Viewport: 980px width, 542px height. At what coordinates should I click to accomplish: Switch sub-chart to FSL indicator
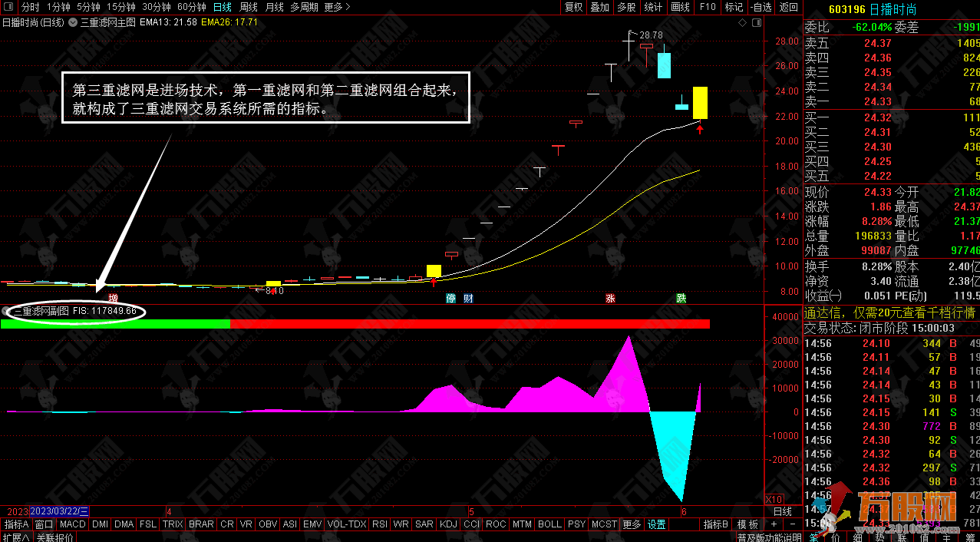point(148,524)
